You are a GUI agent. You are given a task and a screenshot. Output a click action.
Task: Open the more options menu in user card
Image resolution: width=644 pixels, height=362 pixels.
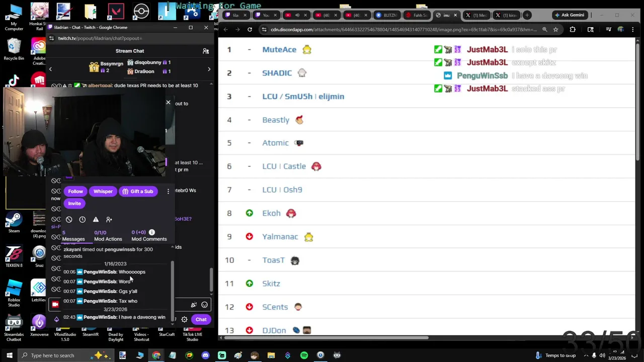(168, 192)
